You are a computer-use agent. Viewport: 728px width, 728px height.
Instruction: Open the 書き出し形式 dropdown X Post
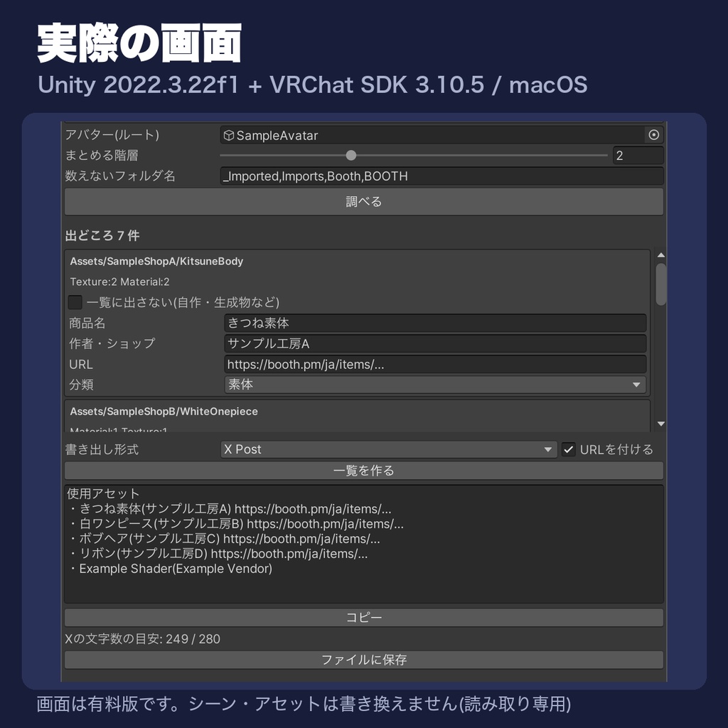coord(389,449)
